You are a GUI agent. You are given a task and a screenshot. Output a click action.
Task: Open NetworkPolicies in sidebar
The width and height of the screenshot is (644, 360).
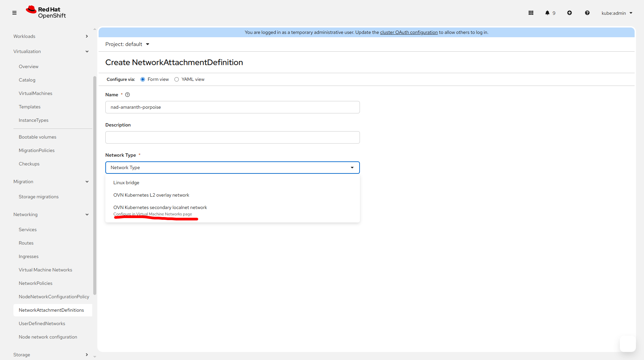point(36,283)
